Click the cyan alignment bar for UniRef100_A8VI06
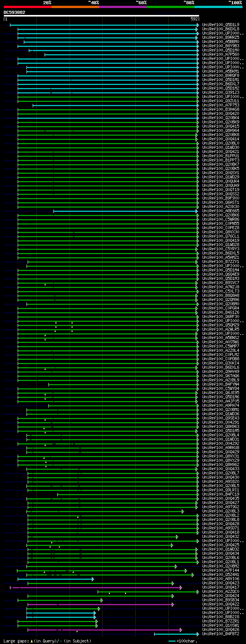 56,579
